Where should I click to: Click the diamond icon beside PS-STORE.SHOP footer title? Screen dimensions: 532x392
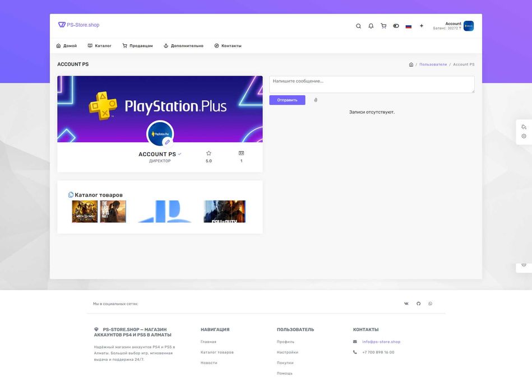[x=96, y=329]
